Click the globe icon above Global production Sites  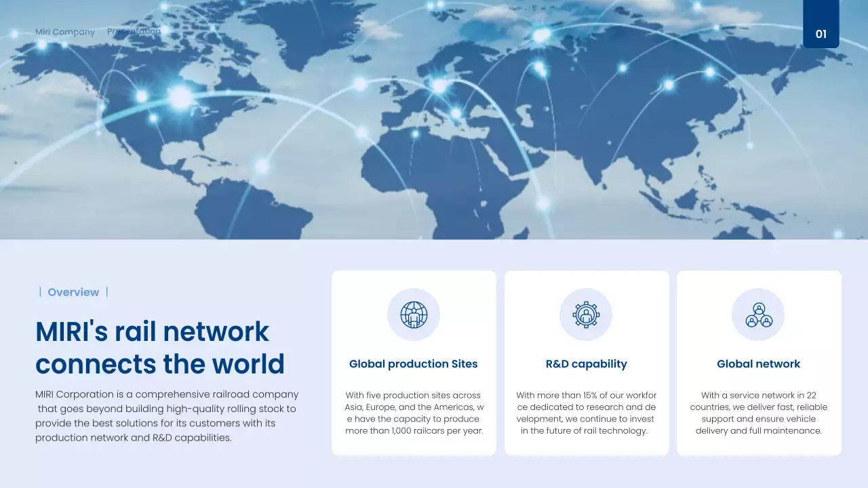tap(414, 314)
